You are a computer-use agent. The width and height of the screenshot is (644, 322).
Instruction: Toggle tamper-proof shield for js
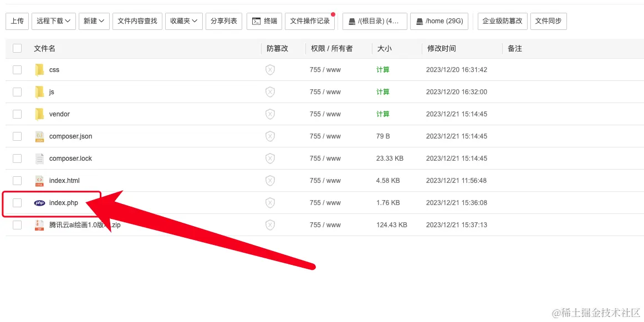[270, 92]
